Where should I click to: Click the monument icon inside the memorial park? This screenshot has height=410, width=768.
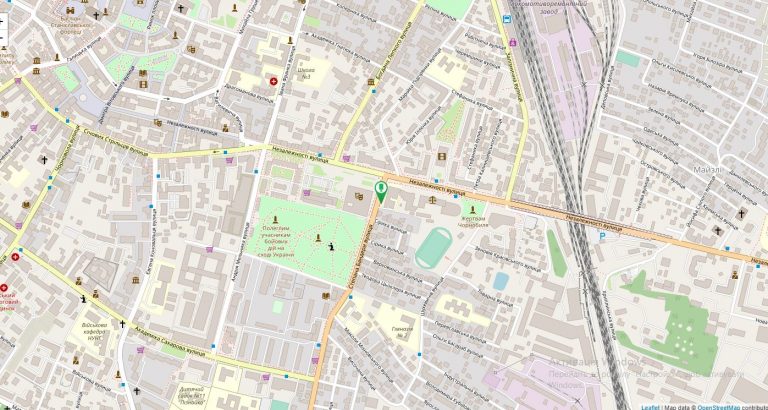(x=318, y=238)
